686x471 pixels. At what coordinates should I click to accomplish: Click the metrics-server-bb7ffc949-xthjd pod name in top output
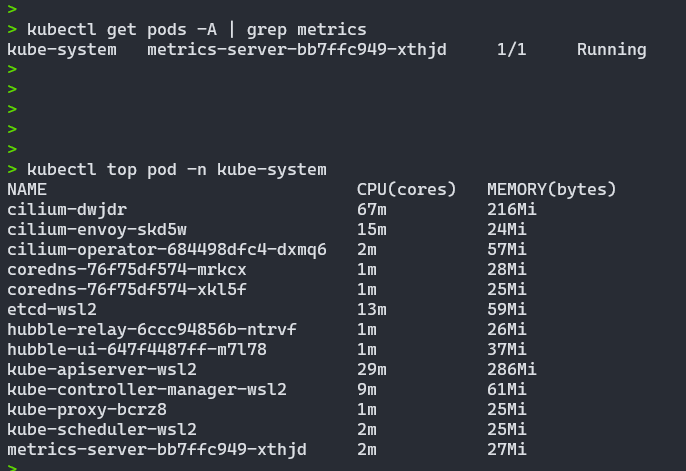pyautogui.click(x=157, y=450)
